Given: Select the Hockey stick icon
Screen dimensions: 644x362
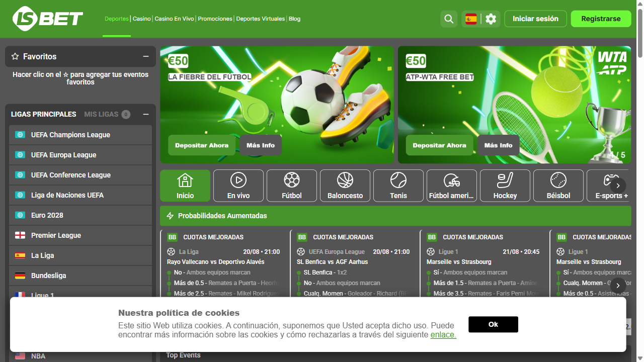Looking at the screenshot, I should coord(505,180).
